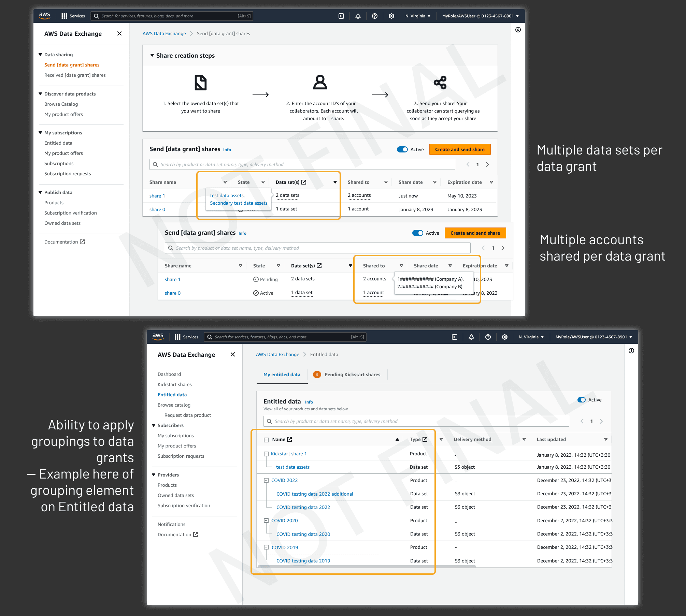
Task: Open the notifications bell in the bottom Entitled data window
Action: [x=471, y=337]
